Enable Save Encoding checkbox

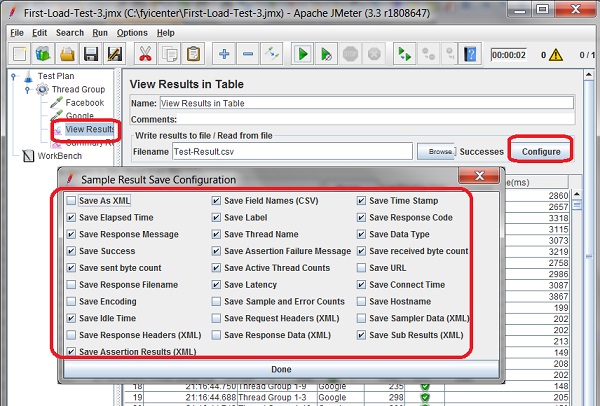coord(71,302)
